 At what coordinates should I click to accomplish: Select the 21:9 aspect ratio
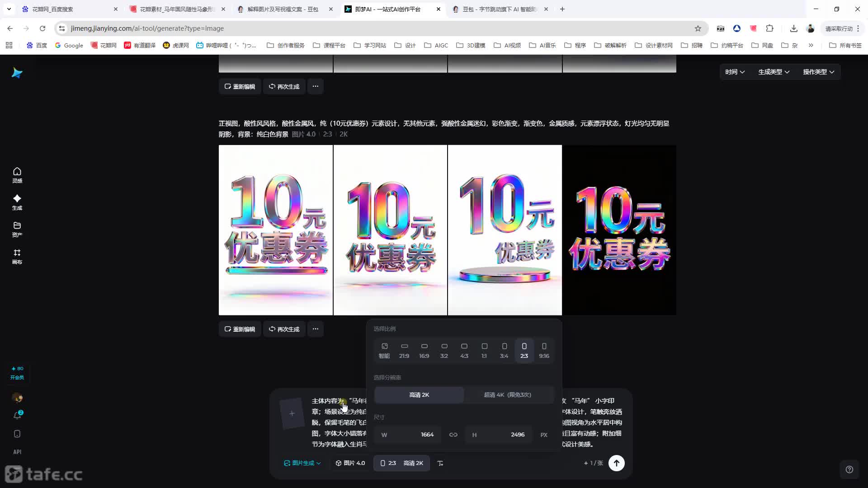click(404, 351)
